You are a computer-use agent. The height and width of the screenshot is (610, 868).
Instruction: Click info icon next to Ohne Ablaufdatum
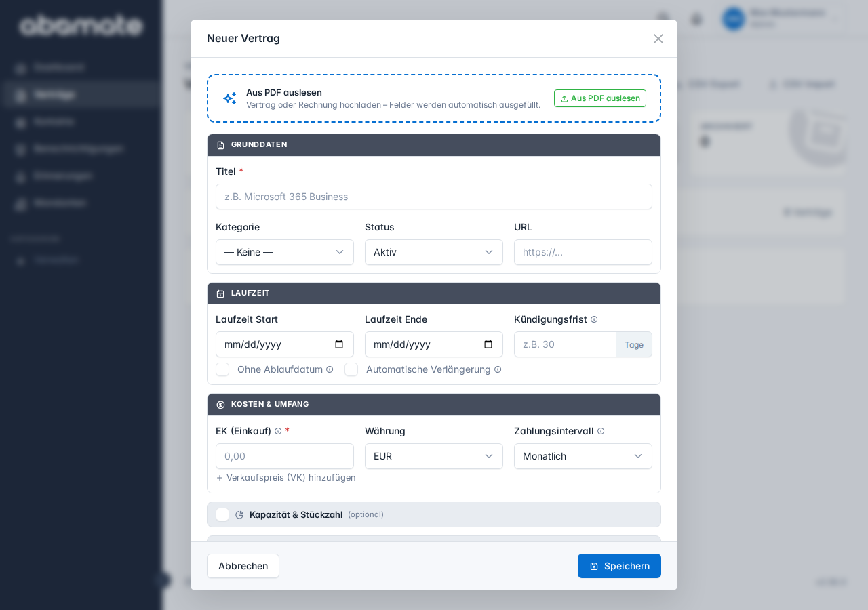pyautogui.click(x=330, y=369)
